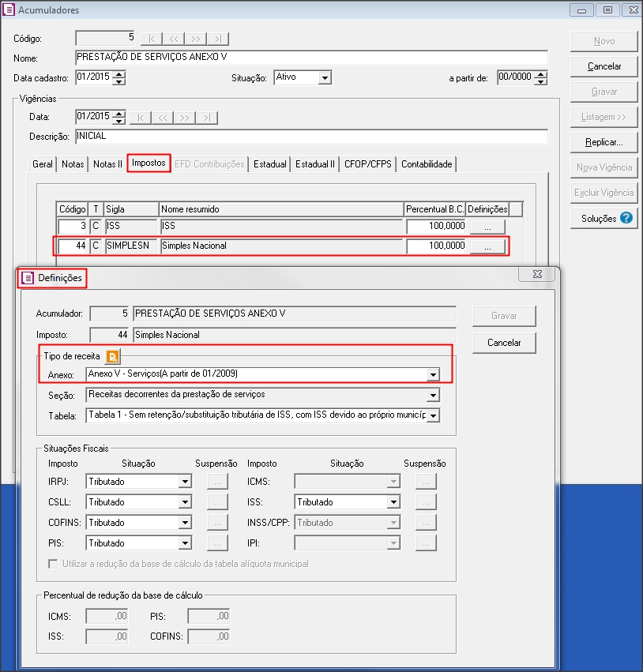Image resolution: width=643 pixels, height=672 pixels.
Task: Click the COFINS reduction percentage field
Action: (209, 636)
